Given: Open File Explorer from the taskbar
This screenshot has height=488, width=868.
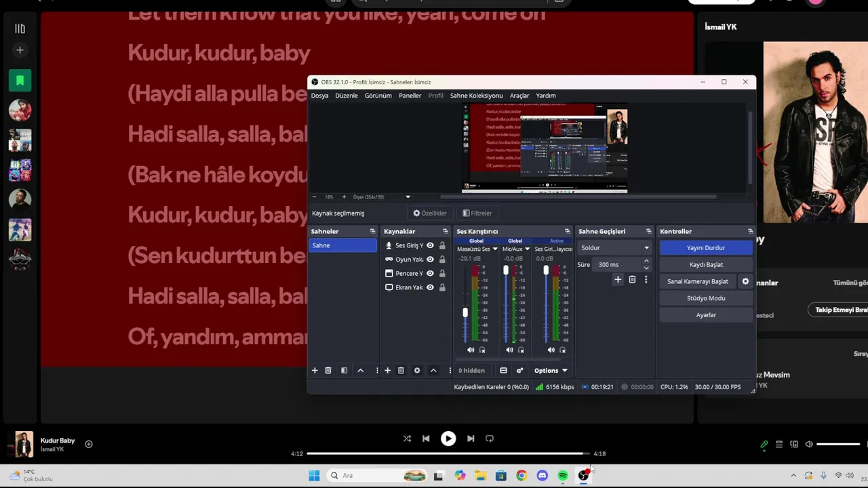Looking at the screenshot, I should click(x=480, y=476).
